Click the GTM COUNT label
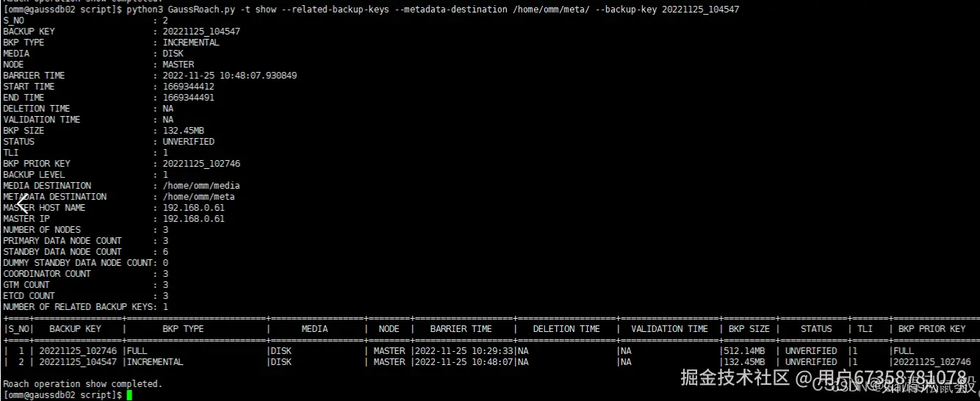Viewport: 980px width, 401px height. coord(26,285)
